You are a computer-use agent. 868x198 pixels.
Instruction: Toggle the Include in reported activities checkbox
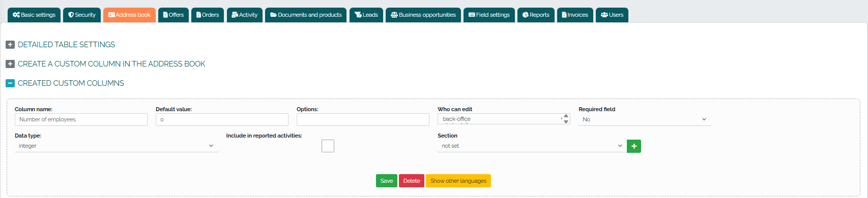(x=328, y=146)
